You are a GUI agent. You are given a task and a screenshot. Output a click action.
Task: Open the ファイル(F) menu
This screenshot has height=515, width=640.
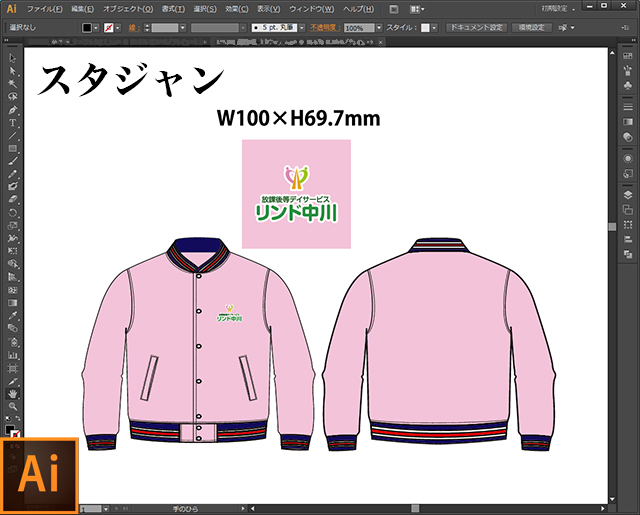click(44, 9)
